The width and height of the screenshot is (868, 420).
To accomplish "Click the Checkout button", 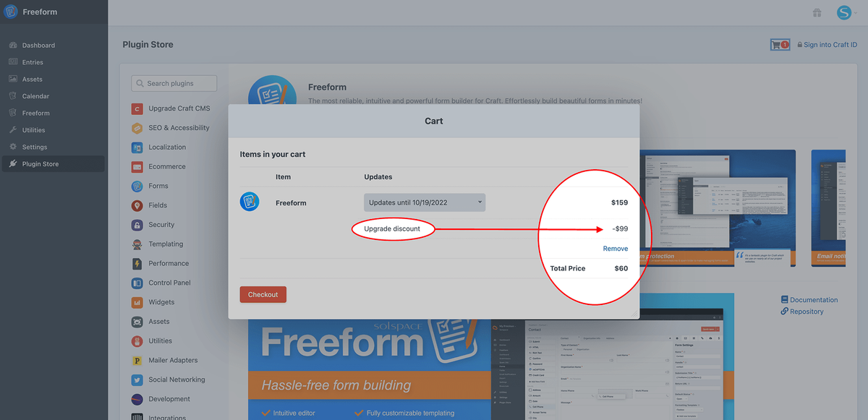I will point(263,294).
